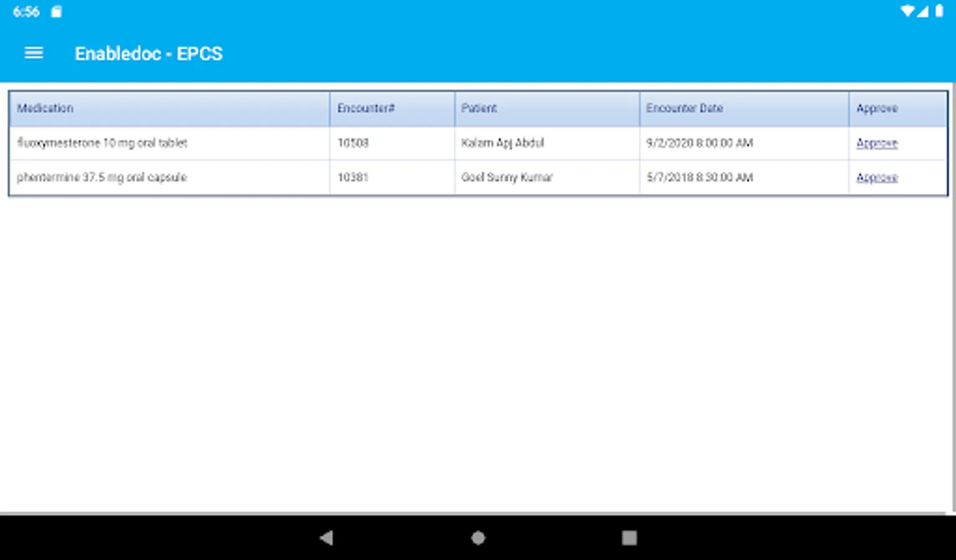Viewport: 956px width, 560px height.
Task: Select encounter date 9/2/2020 8:00:00 AM
Action: (x=700, y=143)
